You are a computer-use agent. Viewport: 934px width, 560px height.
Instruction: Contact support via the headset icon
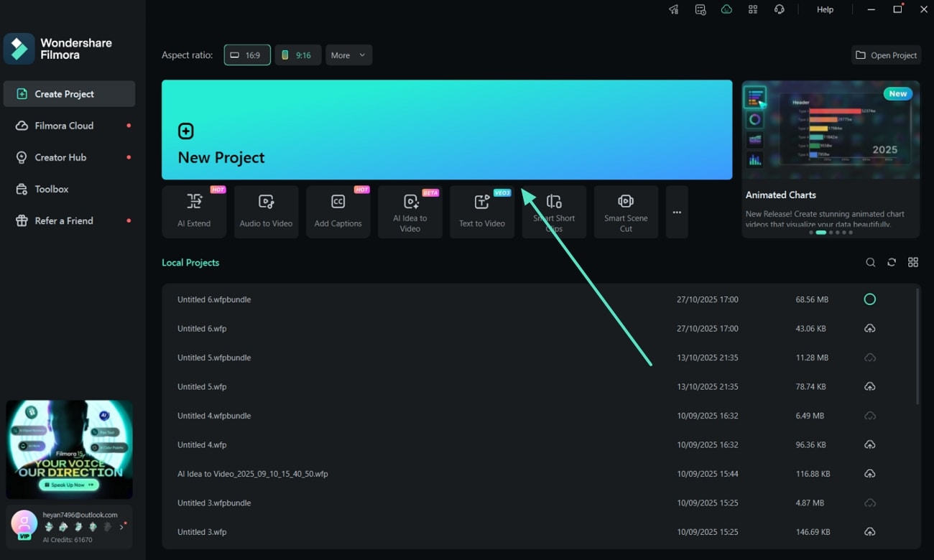coord(780,9)
